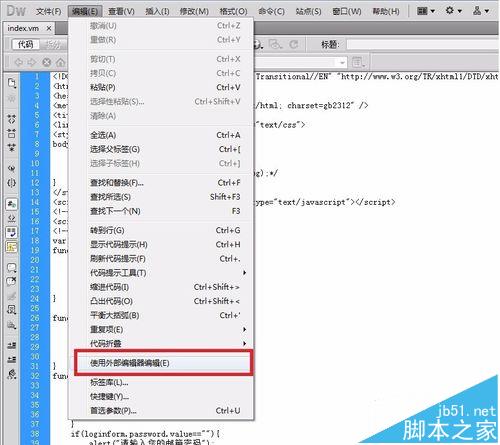Viewport: 500px width, 445px height.
Task: Click the Collapse Full Tag icon
Action: click(12, 119)
